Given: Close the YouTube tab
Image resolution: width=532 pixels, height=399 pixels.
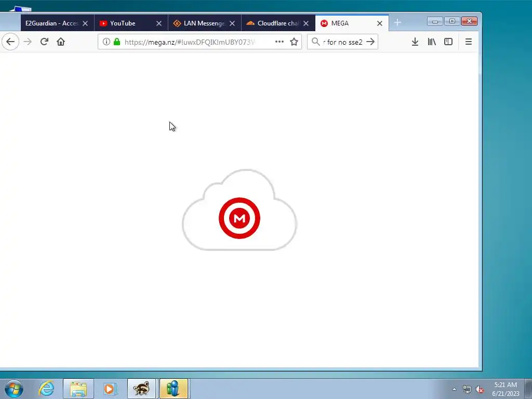Looking at the screenshot, I should click(x=159, y=23).
